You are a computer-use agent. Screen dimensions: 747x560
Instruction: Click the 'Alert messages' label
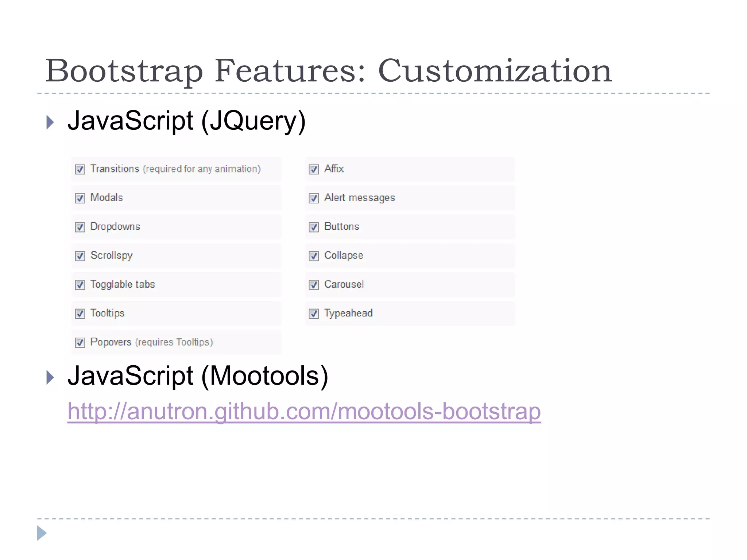(x=360, y=198)
